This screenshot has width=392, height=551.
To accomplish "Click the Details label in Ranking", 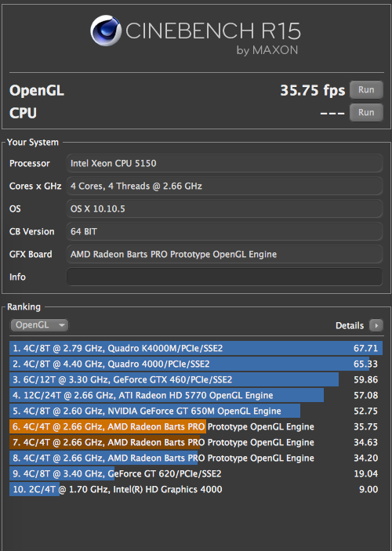I will tap(350, 325).
